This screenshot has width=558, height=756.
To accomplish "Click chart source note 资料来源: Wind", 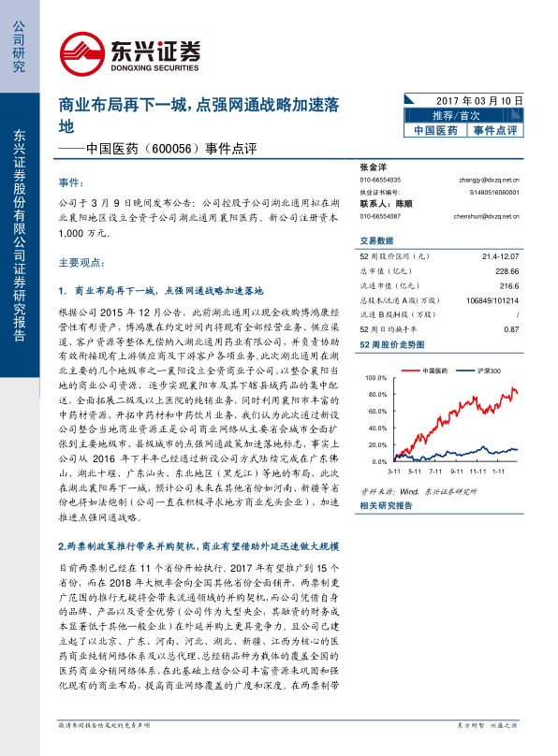I will [418, 492].
